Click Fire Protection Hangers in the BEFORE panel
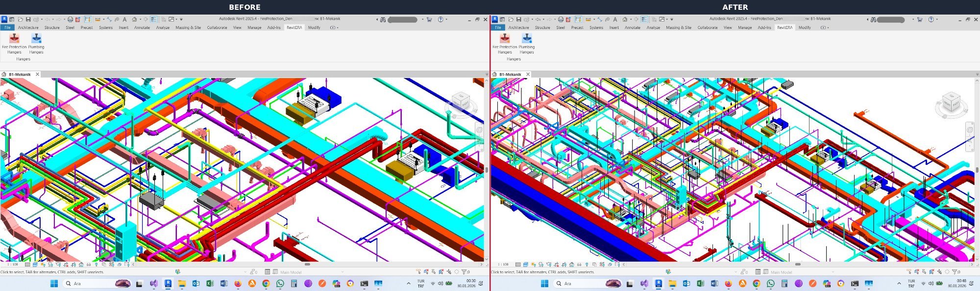The height and width of the screenshot is (291, 980). (14, 39)
